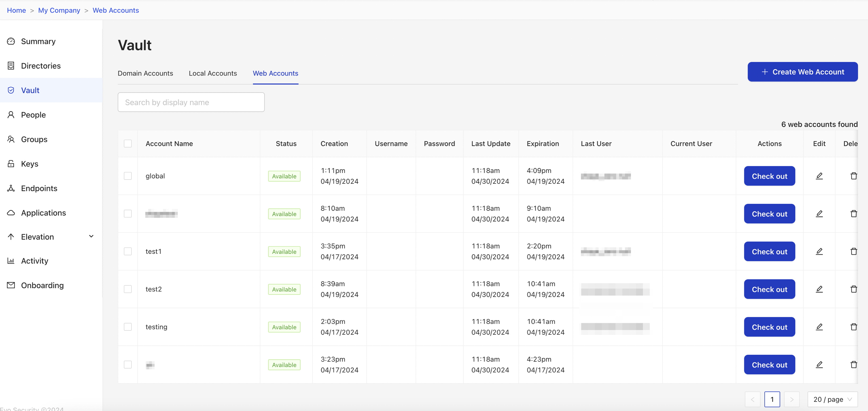Open Groups in the sidebar

coord(51,139)
